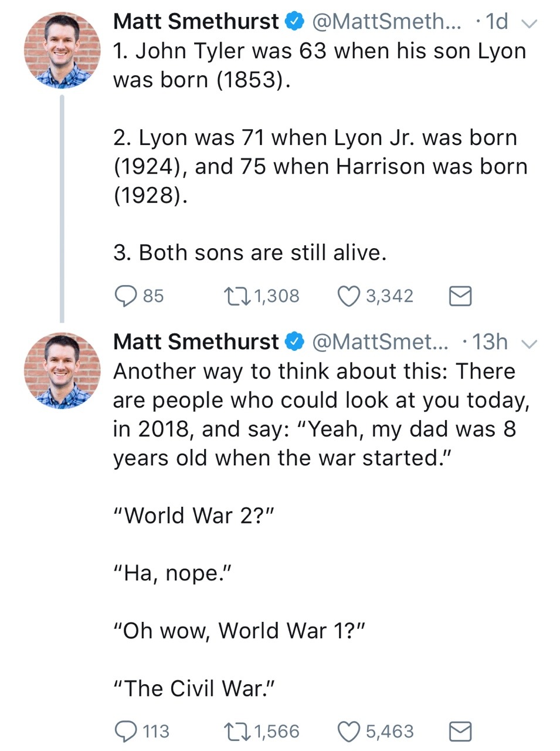The image size is (560, 751).
Task: Click the verified badge on second tweet
Action: point(294,342)
